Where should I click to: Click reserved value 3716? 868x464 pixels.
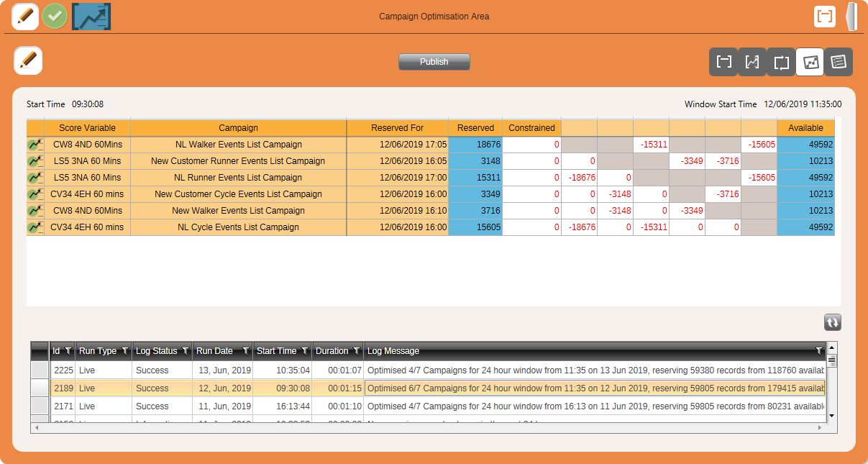tap(475, 211)
